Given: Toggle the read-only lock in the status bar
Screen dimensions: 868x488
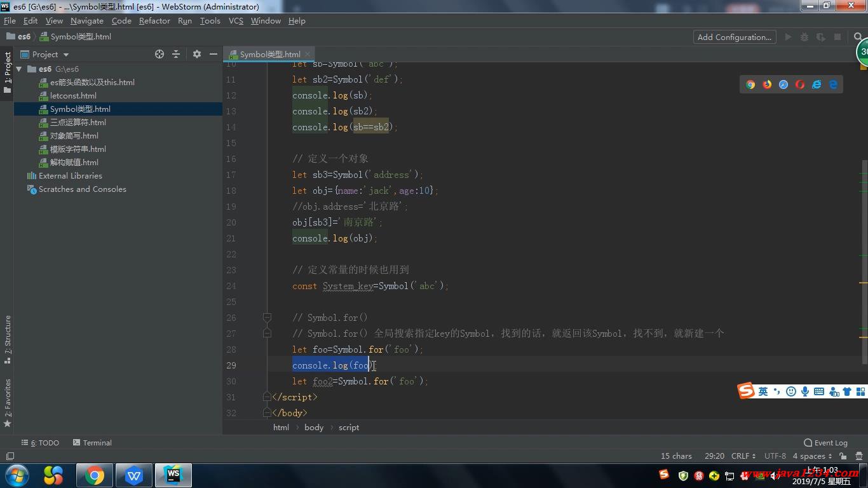Looking at the screenshot, I should (x=843, y=456).
